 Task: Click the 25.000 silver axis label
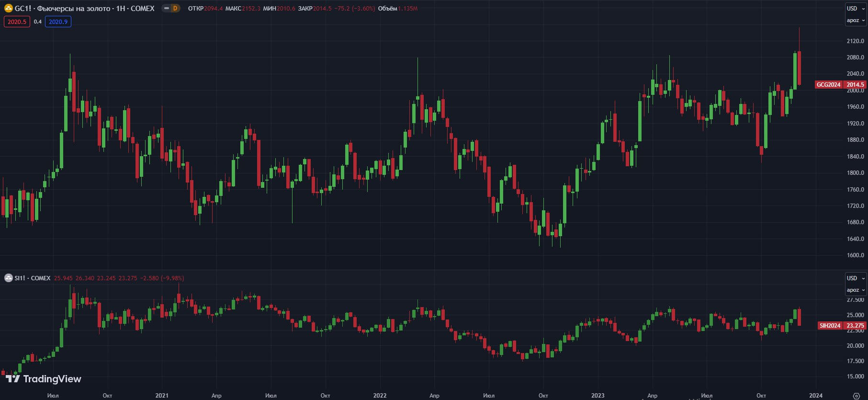[x=855, y=315]
